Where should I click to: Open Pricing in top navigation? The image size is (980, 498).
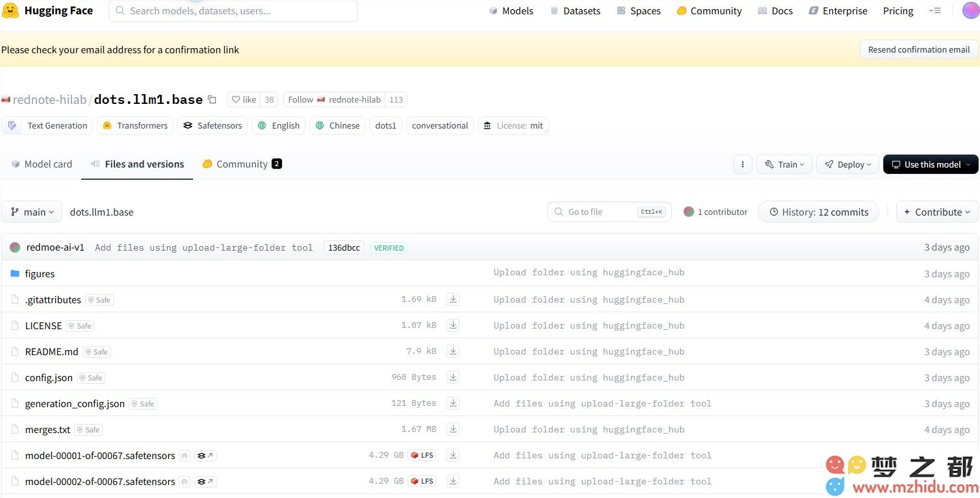click(x=898, y=10)
